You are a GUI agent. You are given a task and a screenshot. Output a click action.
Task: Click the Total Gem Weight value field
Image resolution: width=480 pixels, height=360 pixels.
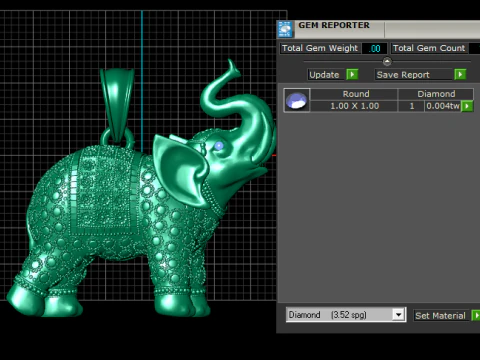375,48
